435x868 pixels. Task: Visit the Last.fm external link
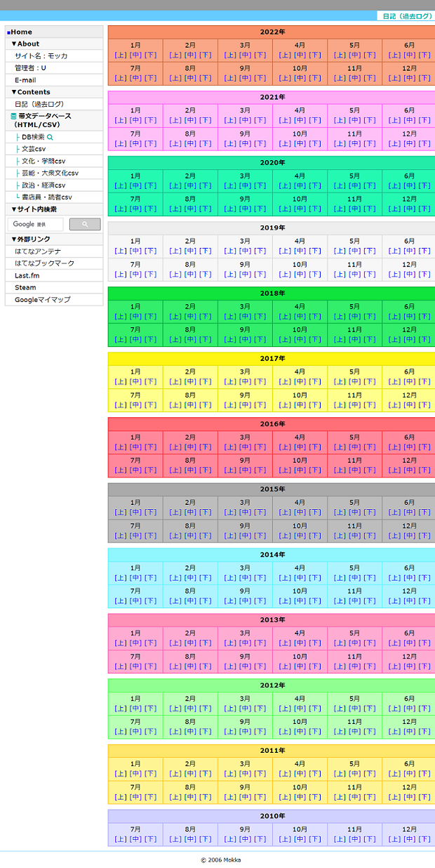[27, 275]
